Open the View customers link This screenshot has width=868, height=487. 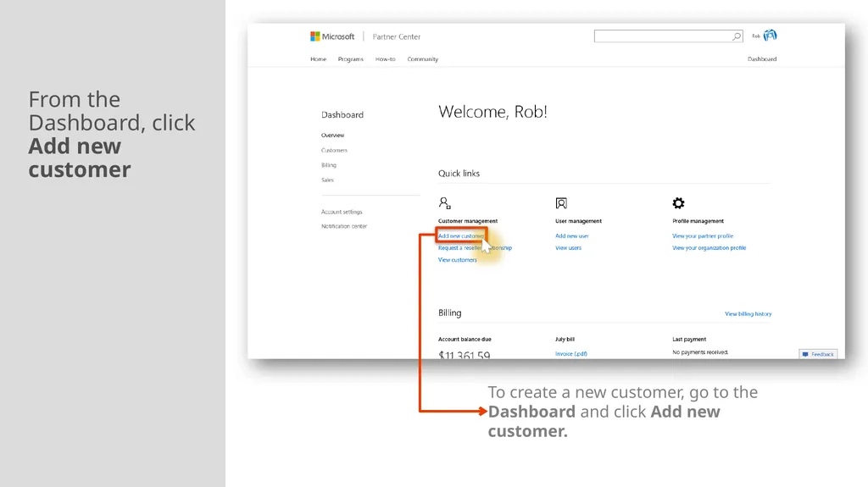[x=457, y=260]
